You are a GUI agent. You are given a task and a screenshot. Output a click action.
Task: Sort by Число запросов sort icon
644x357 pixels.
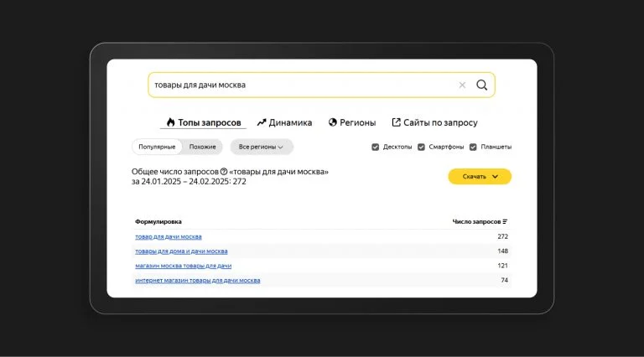coord(505,221)
